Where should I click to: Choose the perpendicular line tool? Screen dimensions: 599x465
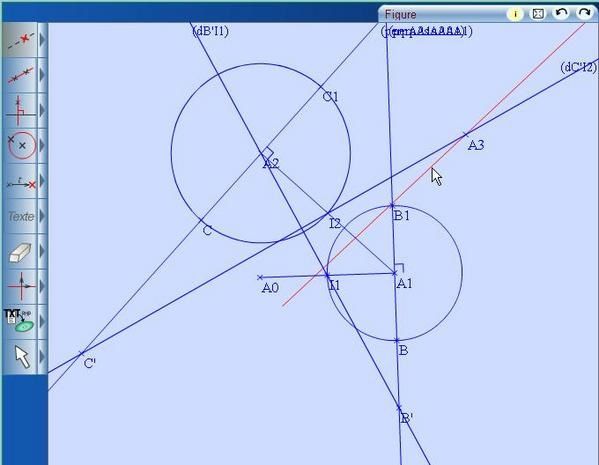point(21,110)
